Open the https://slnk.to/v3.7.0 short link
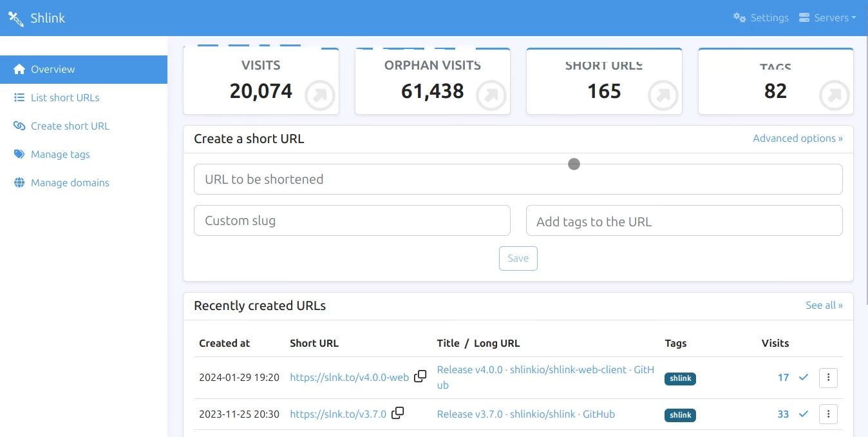 338,414
